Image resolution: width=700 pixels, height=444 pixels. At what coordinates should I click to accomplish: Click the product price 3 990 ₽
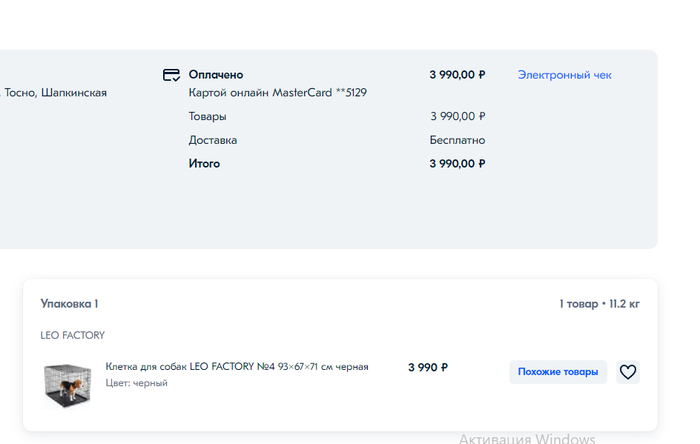[428, 367]
